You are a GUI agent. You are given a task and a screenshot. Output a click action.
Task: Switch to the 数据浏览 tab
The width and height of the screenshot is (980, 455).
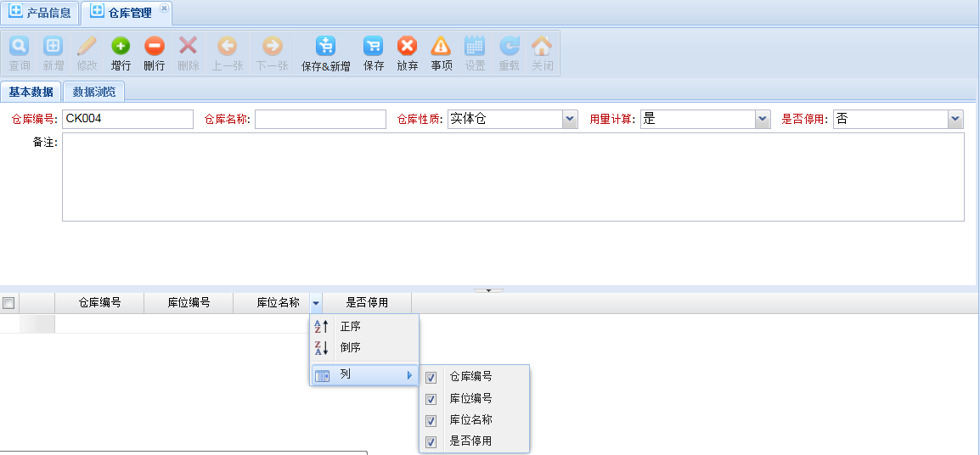(93, 92)
